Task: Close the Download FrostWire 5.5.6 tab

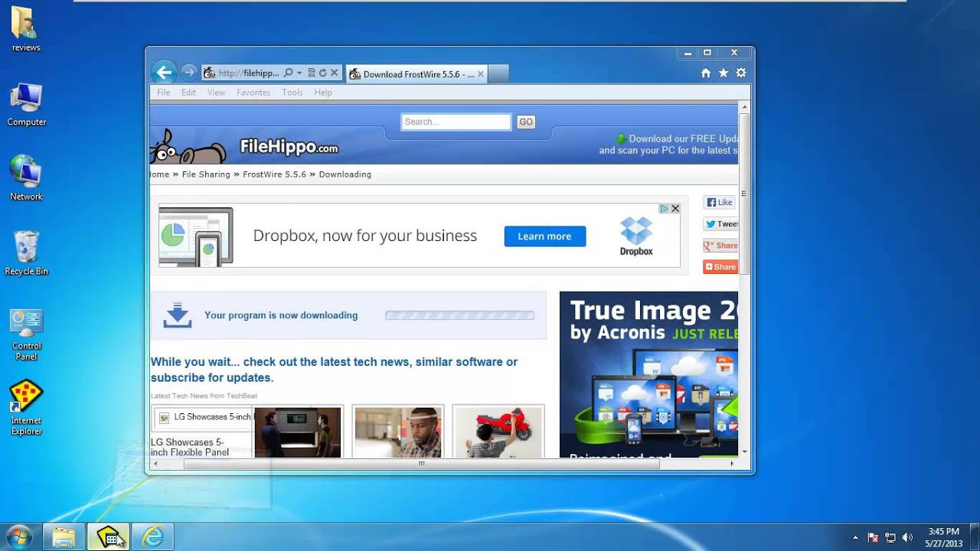Action: (x=480, y=74)
